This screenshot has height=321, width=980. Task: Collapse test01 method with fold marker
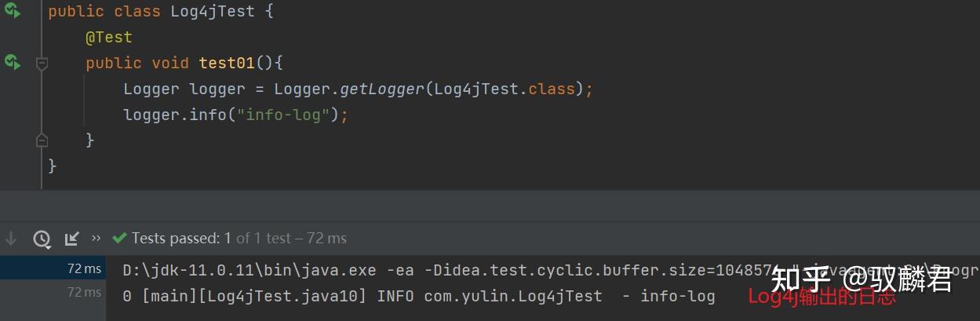[x=42, y=64]
